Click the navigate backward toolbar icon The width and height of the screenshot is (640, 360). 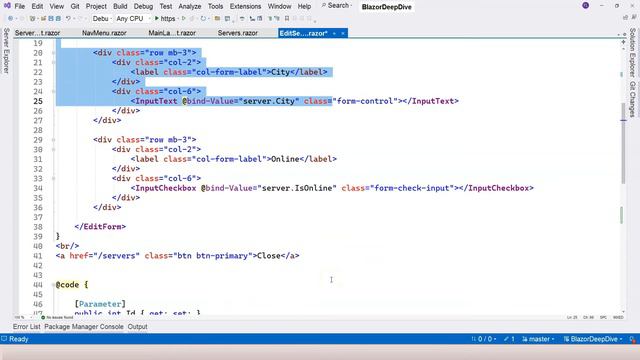pos(11,18)
